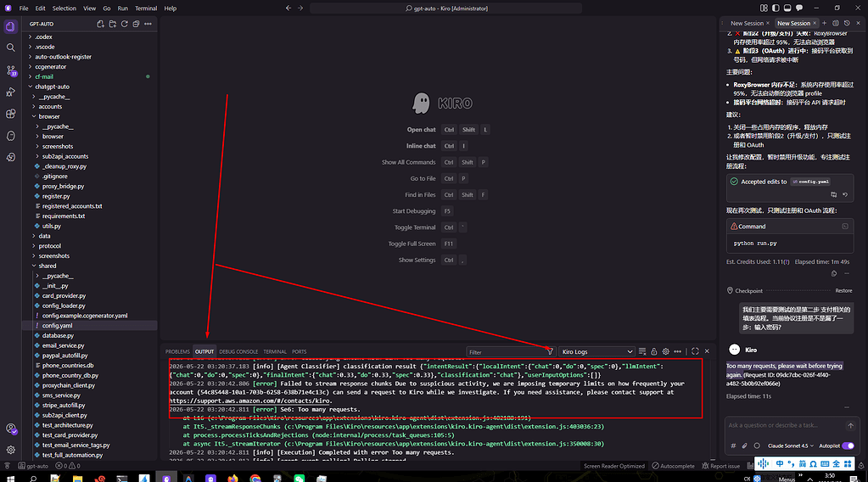Image resolution: width=868 pixels, height=482 pixels.
Task: Click the Chrome icon in taskbar
Action: pos(255,478)
